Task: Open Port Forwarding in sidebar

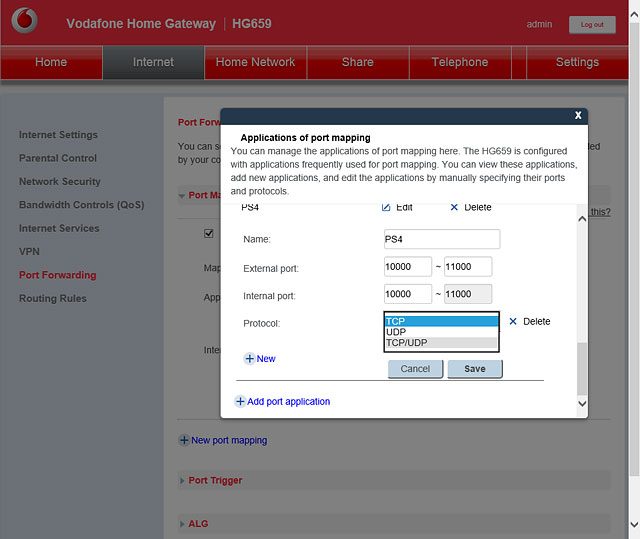Action: (58, 275)
